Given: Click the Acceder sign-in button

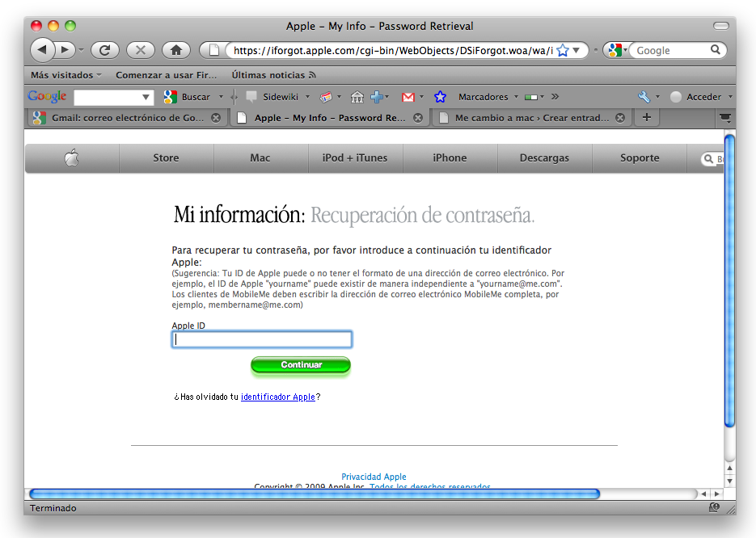Looking at the screenshot, I should pos(697,97).
